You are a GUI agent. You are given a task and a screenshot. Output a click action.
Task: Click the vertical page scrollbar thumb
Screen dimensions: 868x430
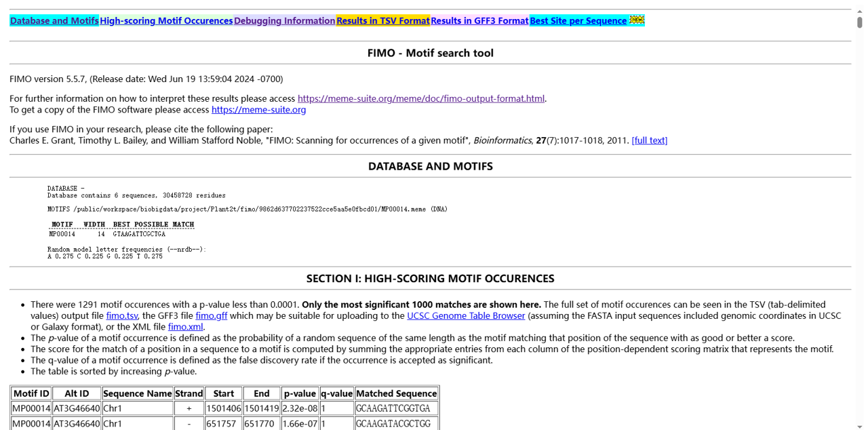click(859, 22)
